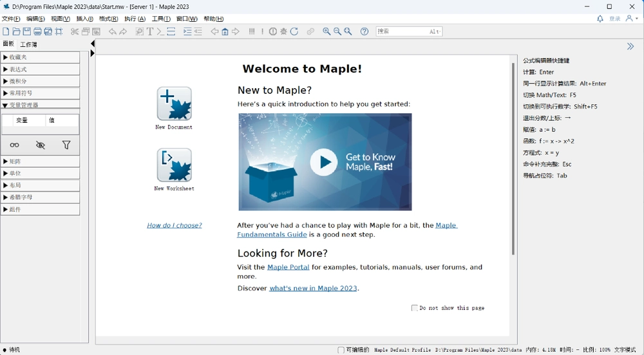This screenshot has width=644, height=355.
Task: Open print preview from the toolbar
Action: click(48, 32)
